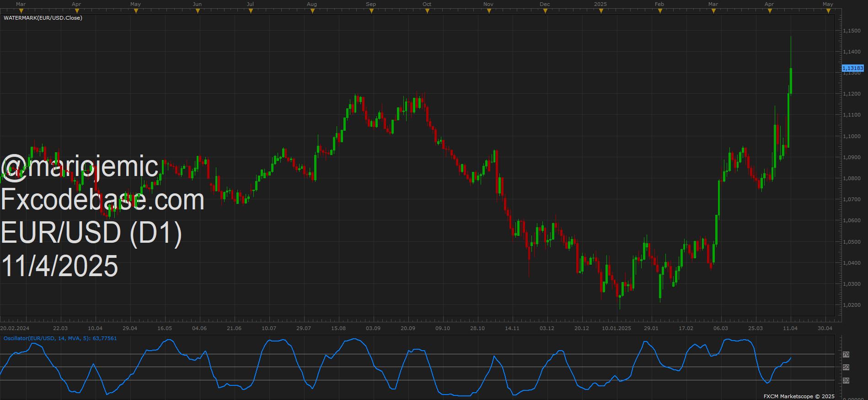
Task: Click the 2025 year marker triangle
Action: (601, 11)
